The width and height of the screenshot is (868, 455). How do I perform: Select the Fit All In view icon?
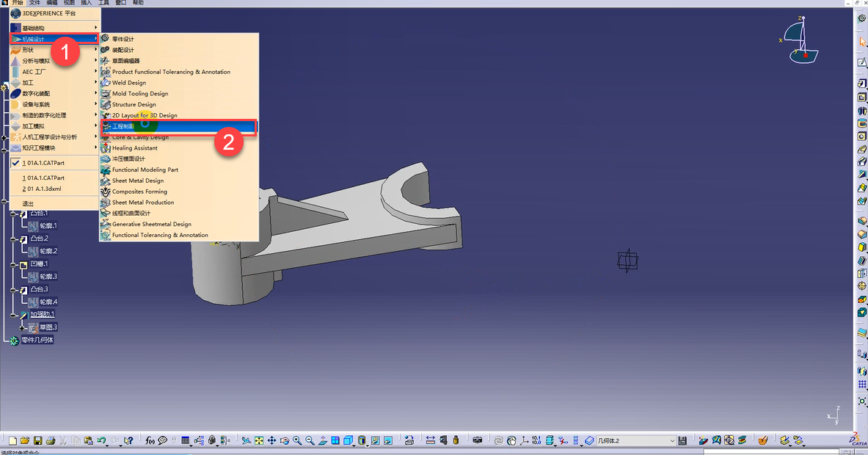click(x=259, y=440)
